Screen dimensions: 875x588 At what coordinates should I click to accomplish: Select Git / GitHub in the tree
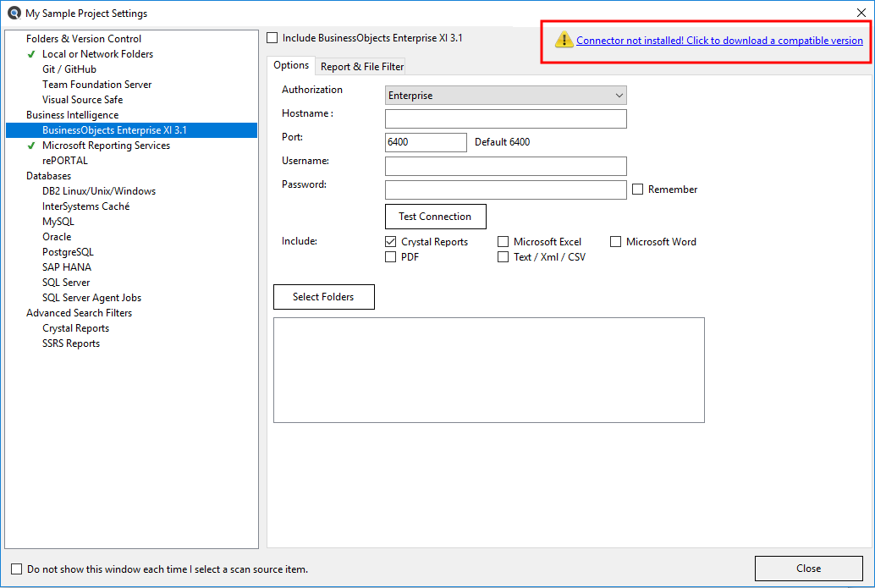69,69
